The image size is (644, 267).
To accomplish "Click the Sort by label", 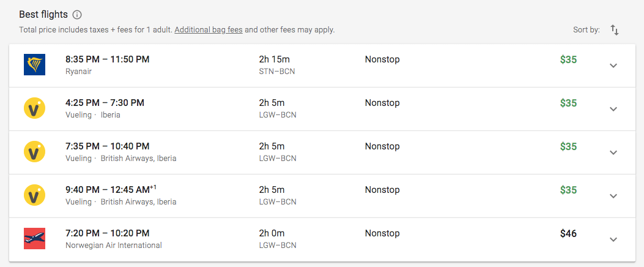I will point(586,30).
